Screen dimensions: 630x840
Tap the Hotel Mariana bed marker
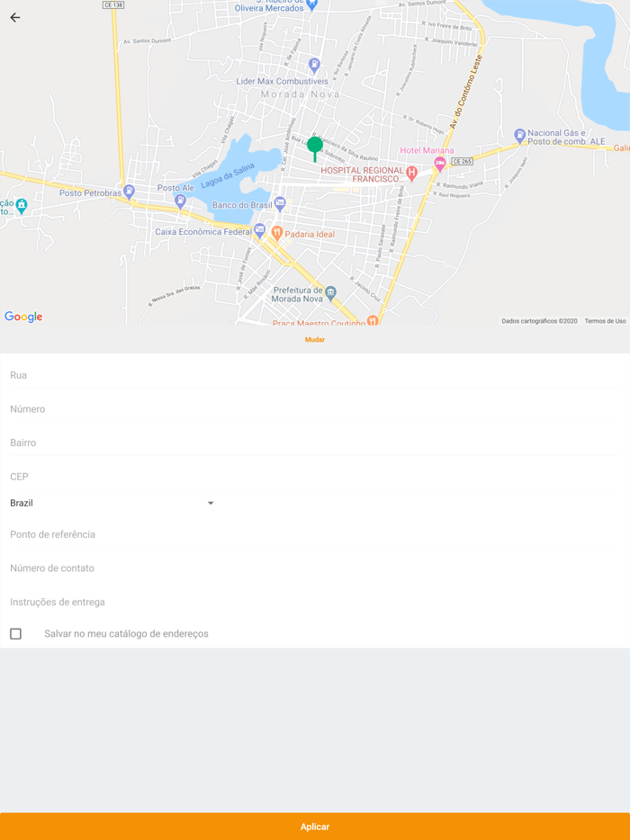pyautogui.click(x=440, y=165)
